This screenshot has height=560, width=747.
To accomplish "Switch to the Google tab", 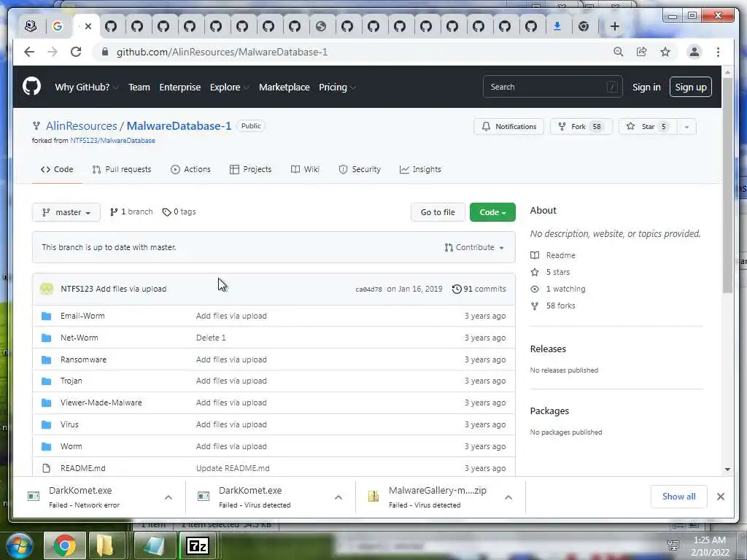I will (58, 26).
